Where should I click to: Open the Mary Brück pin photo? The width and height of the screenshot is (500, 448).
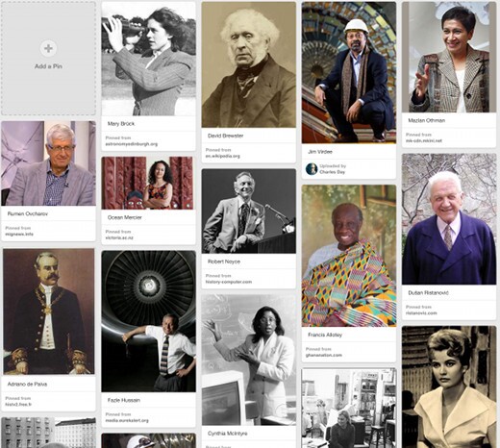click(148, 59)
